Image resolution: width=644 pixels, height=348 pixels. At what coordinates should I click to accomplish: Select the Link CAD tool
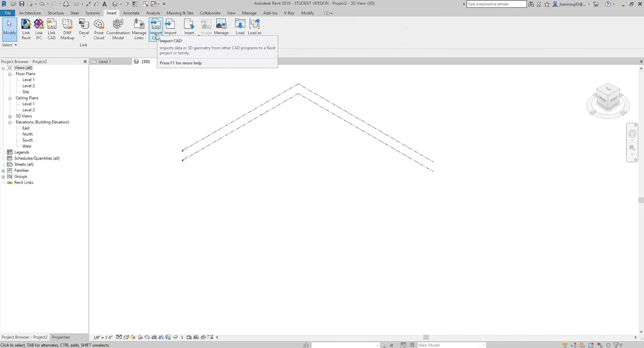point(52,29)
